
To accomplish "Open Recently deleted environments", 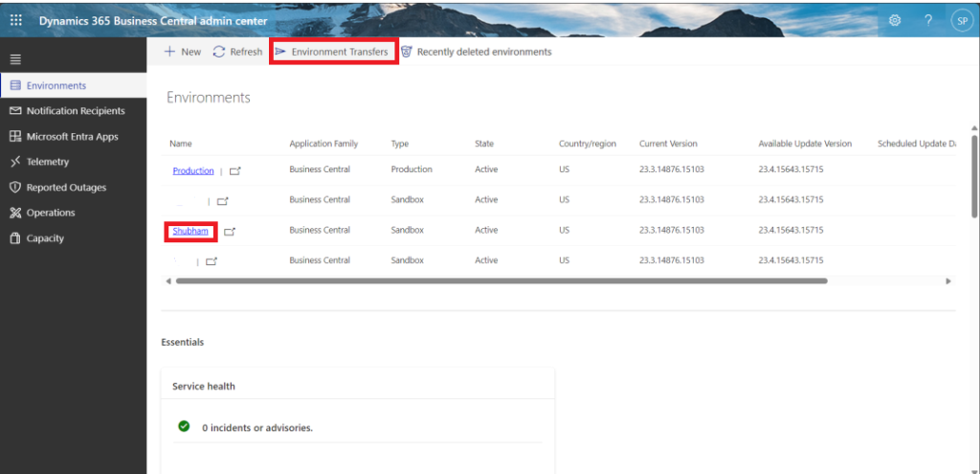I will click(477, 52).
